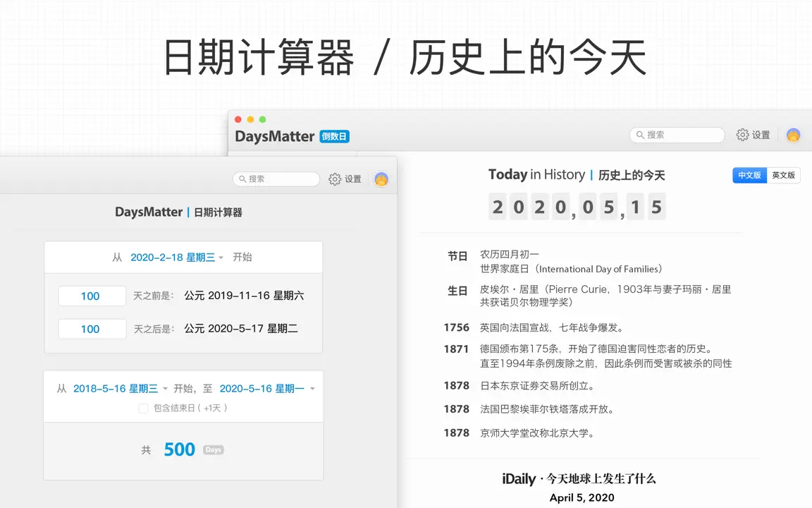The image size is (812, 508).
Task: Open the user avatar in the Today in History window
Action: point(793,135)
